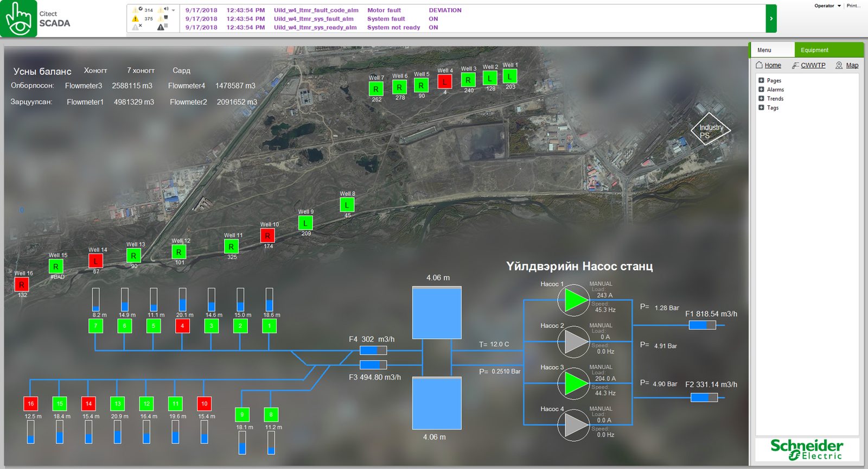This screenshot has height=469, width=868.
Task: Switch to the Menu tab
Action: pos(773,50)
